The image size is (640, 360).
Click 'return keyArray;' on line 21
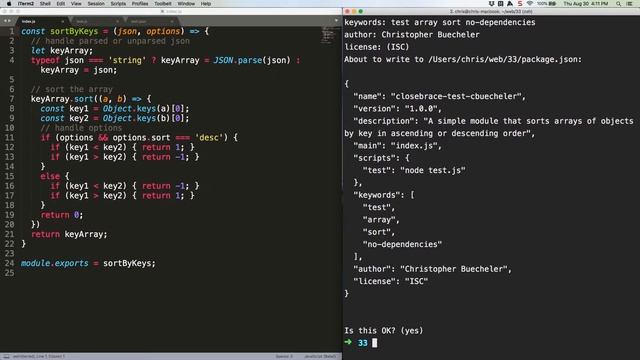click(x=69, y=234)
